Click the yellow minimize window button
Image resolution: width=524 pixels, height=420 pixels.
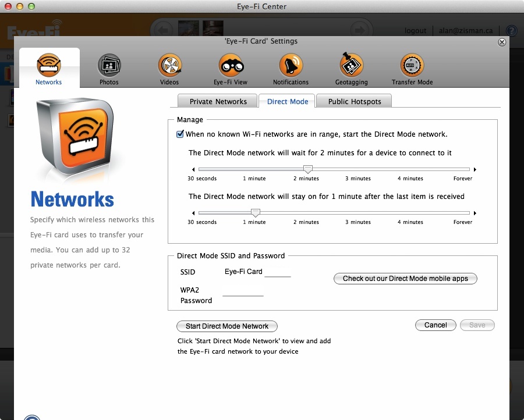(20, 6)
